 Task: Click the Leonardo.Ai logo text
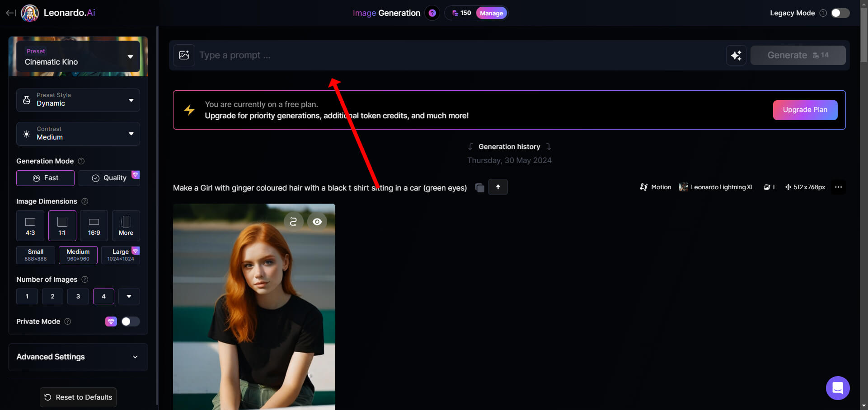click(x=69, y=13)
